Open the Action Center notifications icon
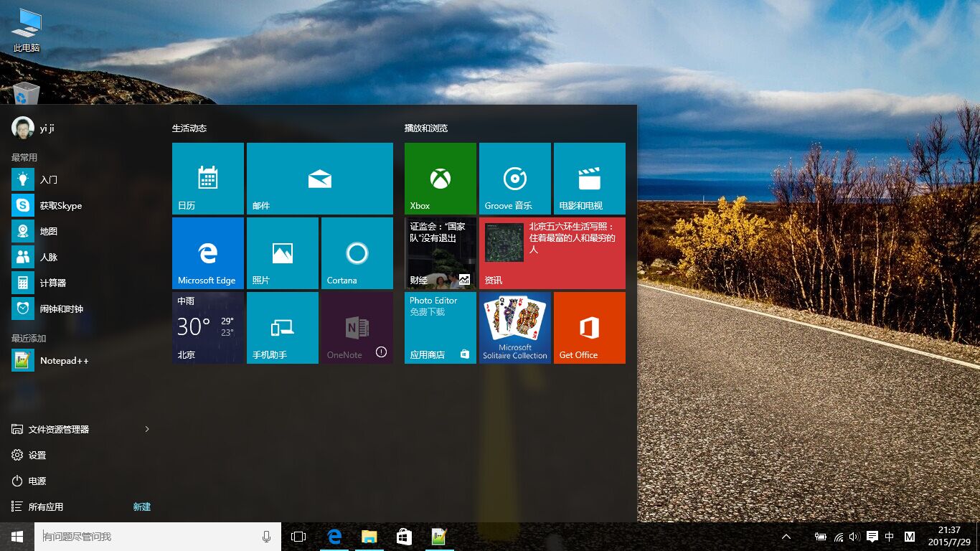 [872, 537]
